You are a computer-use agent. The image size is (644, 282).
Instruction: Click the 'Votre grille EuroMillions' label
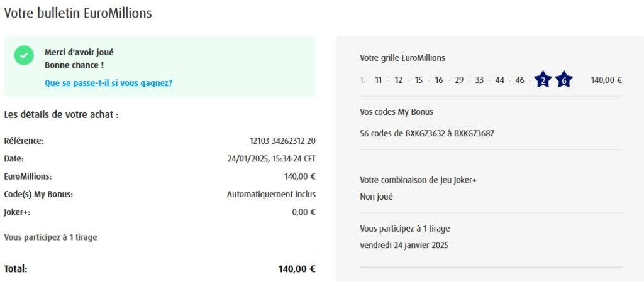click(402, 58)
